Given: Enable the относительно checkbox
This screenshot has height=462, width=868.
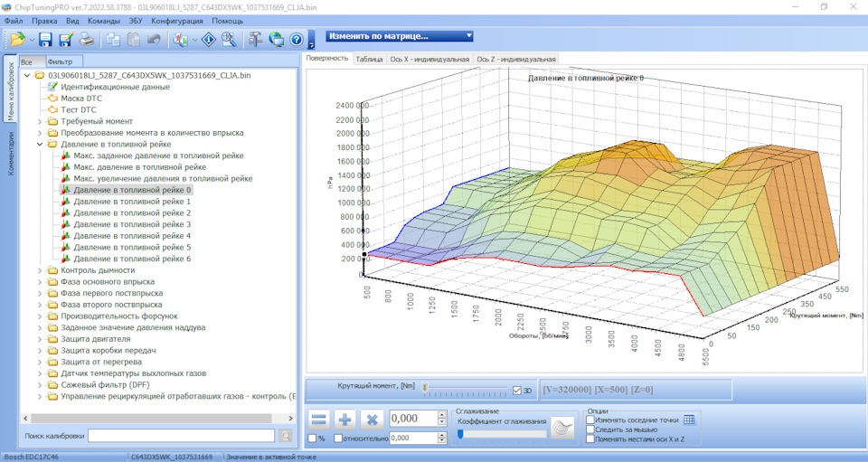Looking at the screenshot, I should 338,438.
